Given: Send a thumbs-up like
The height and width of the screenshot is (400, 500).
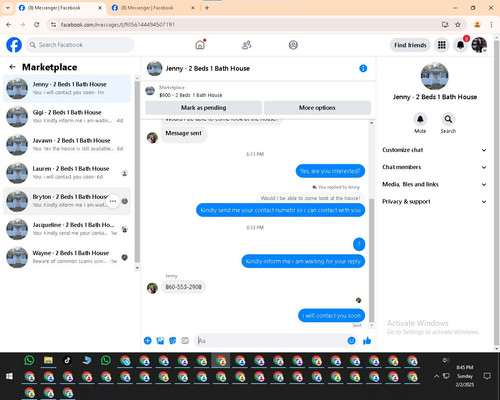Looking at the screenshot, I should click(367, 341).
